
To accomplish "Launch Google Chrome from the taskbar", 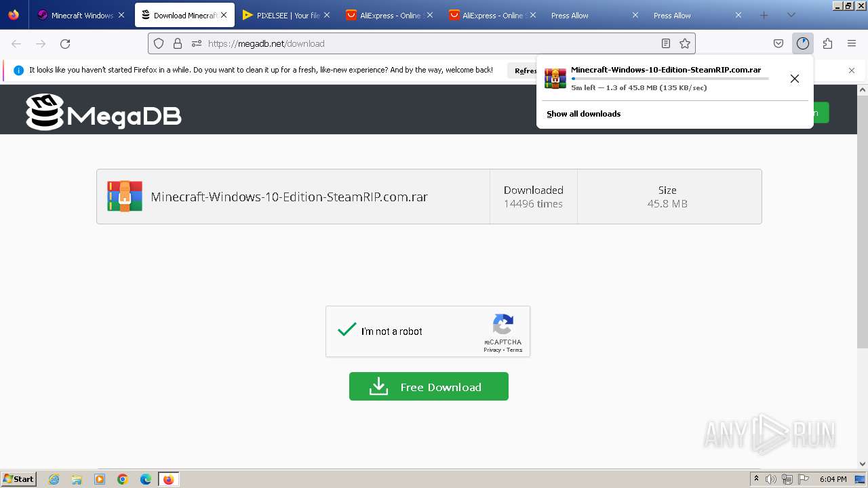I will pos(123,479).
